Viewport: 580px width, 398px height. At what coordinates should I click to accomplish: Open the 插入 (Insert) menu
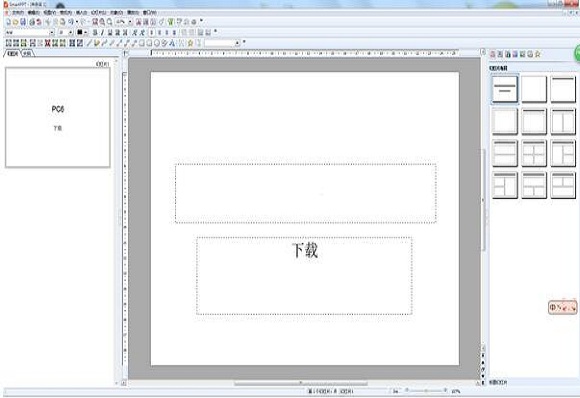coord(81,13)
